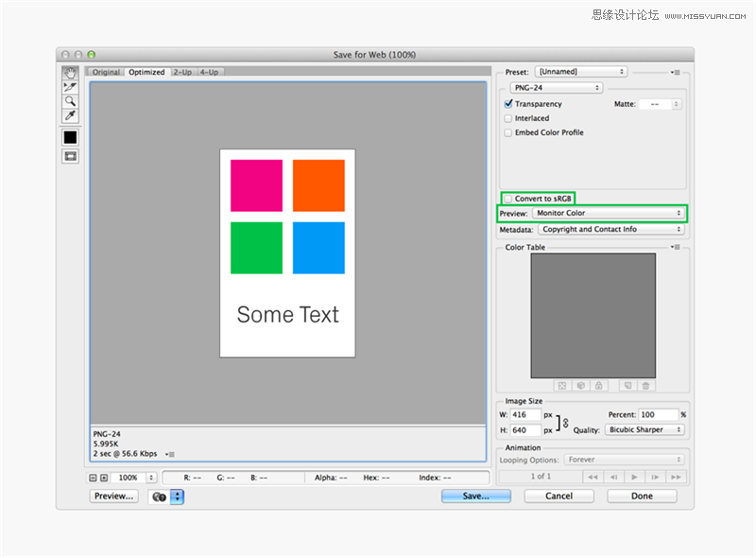
Task: Go to last animation frame
Action: pyautogui.click(x=676, y=477)
